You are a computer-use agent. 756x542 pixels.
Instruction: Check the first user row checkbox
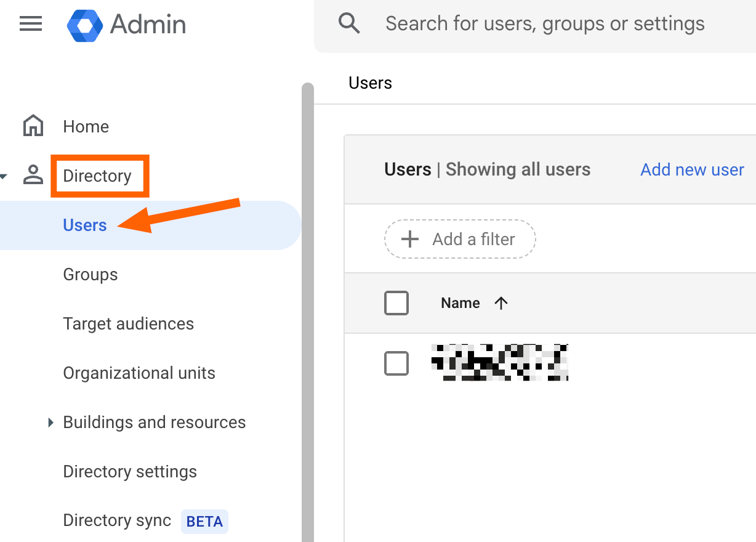396,363
